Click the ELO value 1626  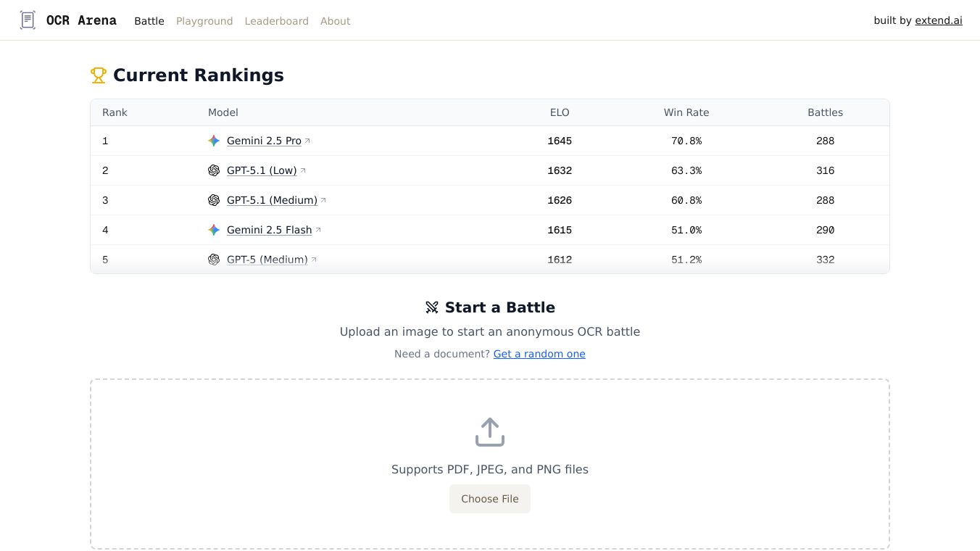[x=560, y=200]
